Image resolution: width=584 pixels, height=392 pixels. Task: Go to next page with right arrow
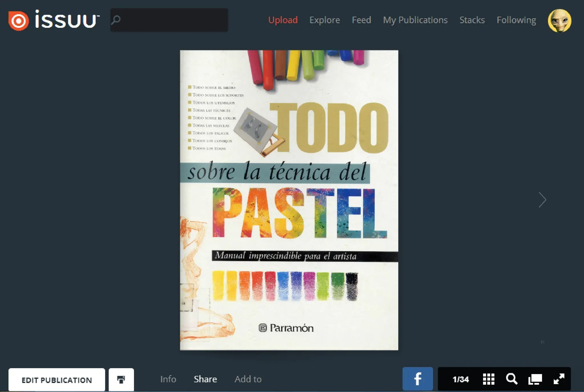(542, 200)
